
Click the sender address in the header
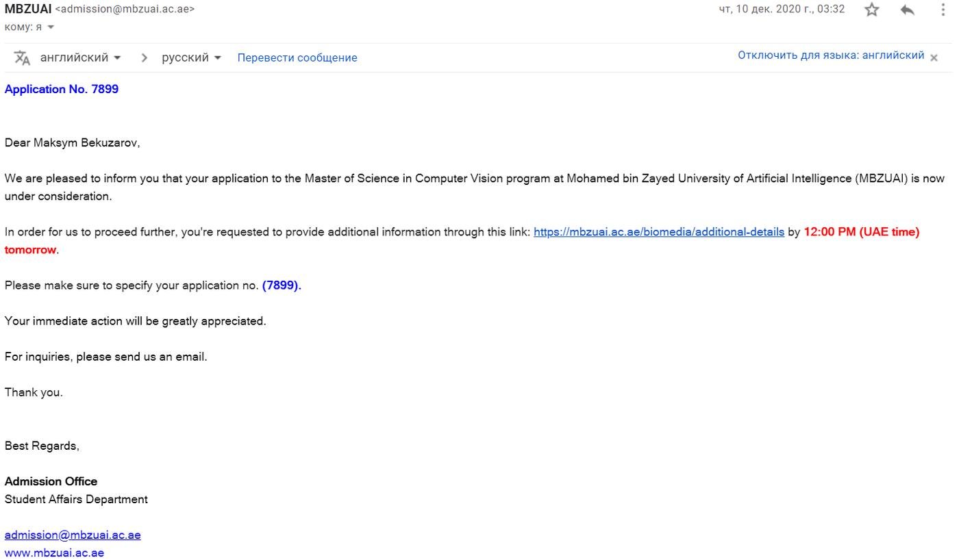click(124, 10)
